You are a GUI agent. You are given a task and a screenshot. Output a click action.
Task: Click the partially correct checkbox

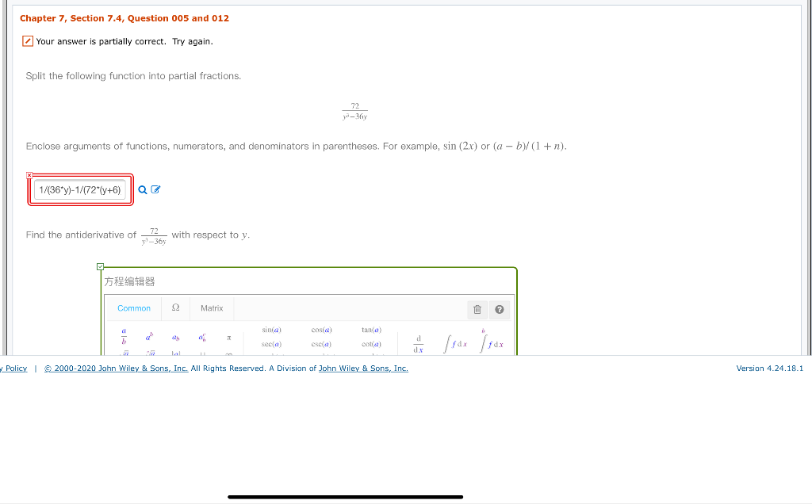27,40
